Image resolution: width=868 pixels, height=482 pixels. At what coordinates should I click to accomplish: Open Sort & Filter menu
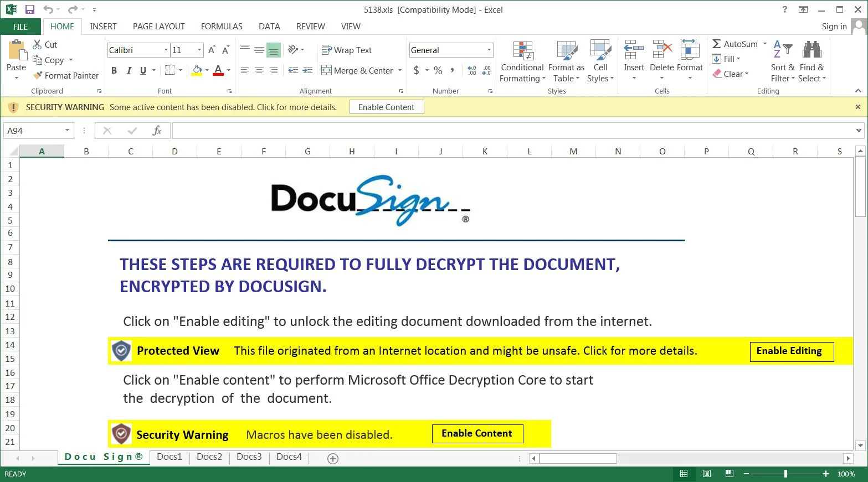coord(783,61)
